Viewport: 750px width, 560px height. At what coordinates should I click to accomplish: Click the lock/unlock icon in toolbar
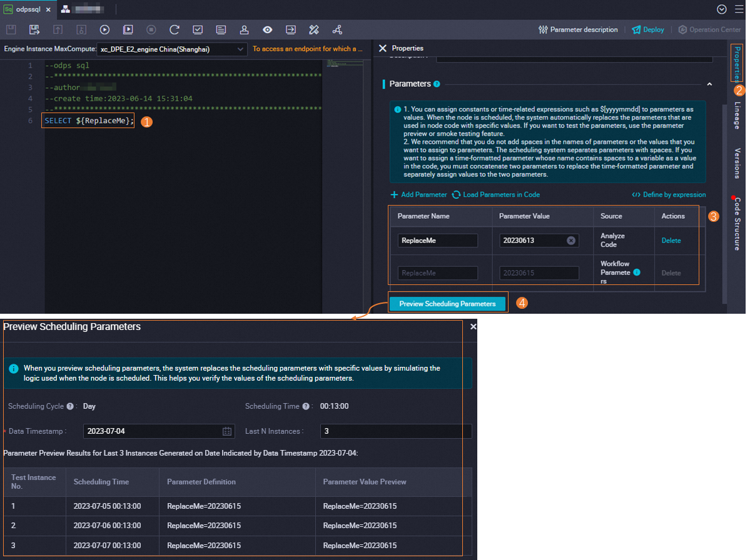pyautogui.click(x=81, y=29)
